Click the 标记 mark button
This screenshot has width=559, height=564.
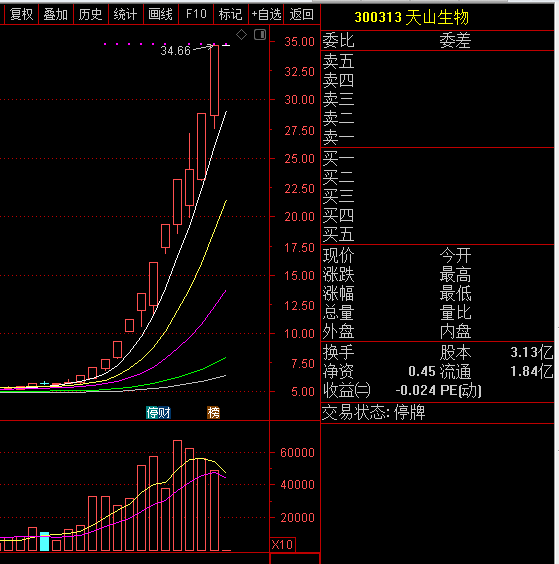pos(231,14)
